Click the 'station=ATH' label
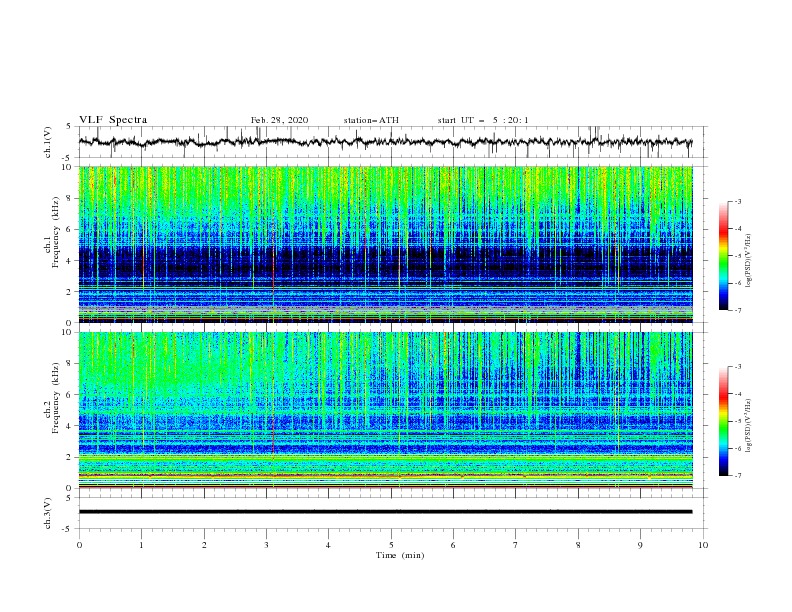 [371, 120]
